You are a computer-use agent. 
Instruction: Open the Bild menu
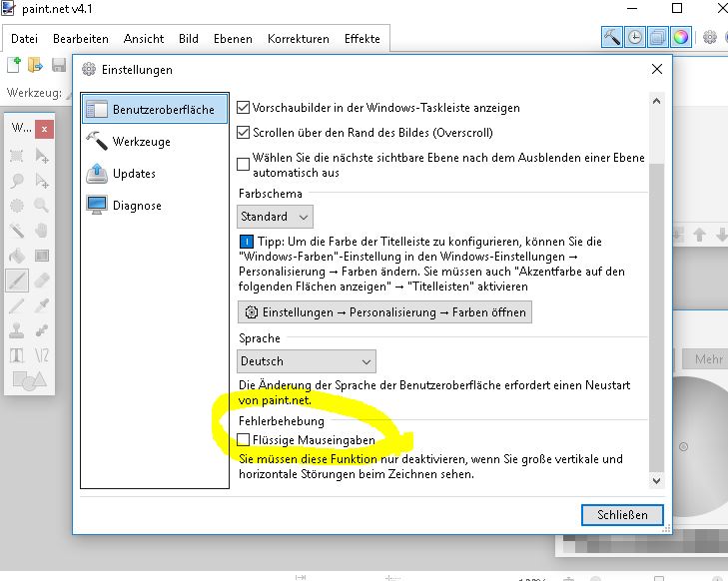click(189, 39)
